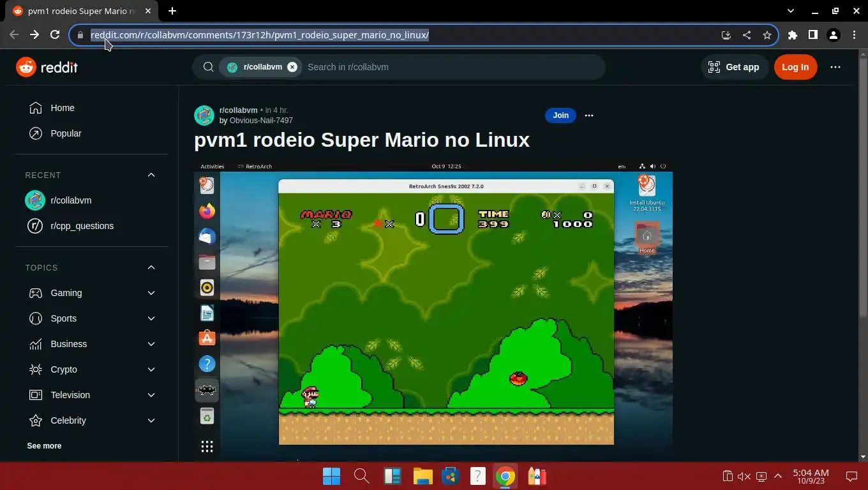Image resolution: width=868 pixels, height=490 pixels.
Task: Open the r/collabvm link above the post
Action: pos(238,110)
